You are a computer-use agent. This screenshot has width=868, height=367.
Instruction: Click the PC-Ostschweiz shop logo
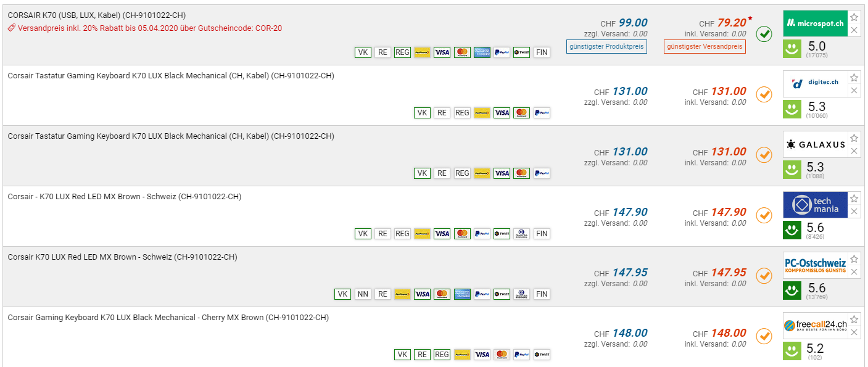click(x=814, y=265)
